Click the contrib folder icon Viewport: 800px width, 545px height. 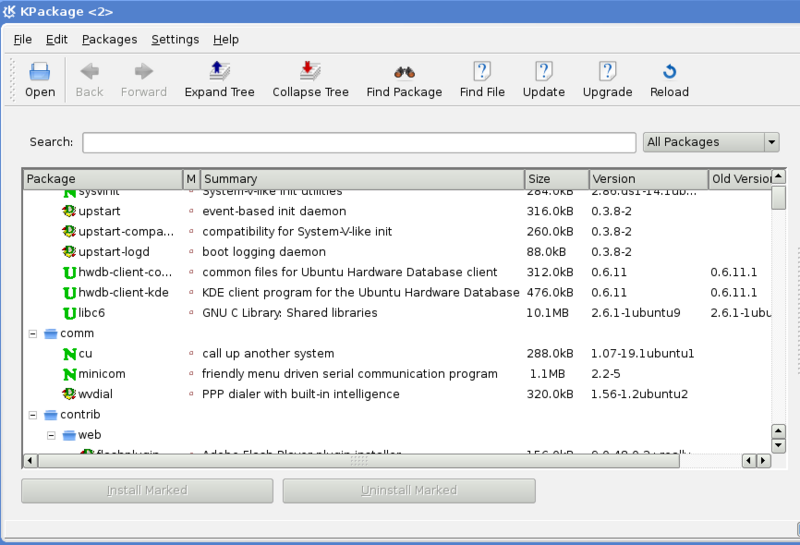coord(51,415)
